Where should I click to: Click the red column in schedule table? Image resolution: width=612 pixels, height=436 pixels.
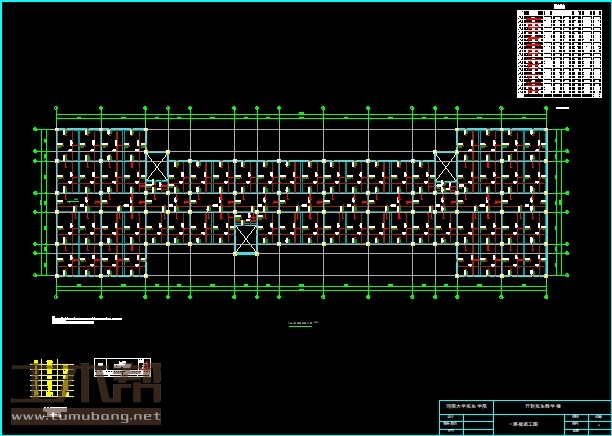537,54
